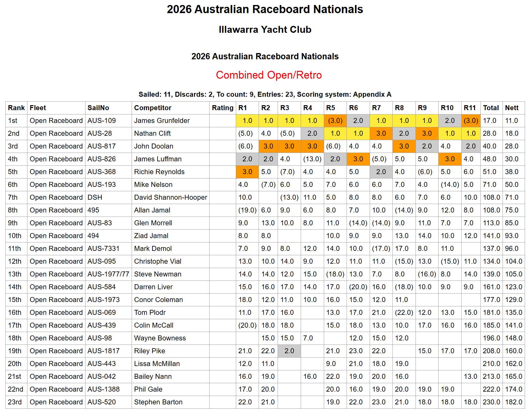
Task: Click the SailNo column header
Action: (x=98, y=108)
